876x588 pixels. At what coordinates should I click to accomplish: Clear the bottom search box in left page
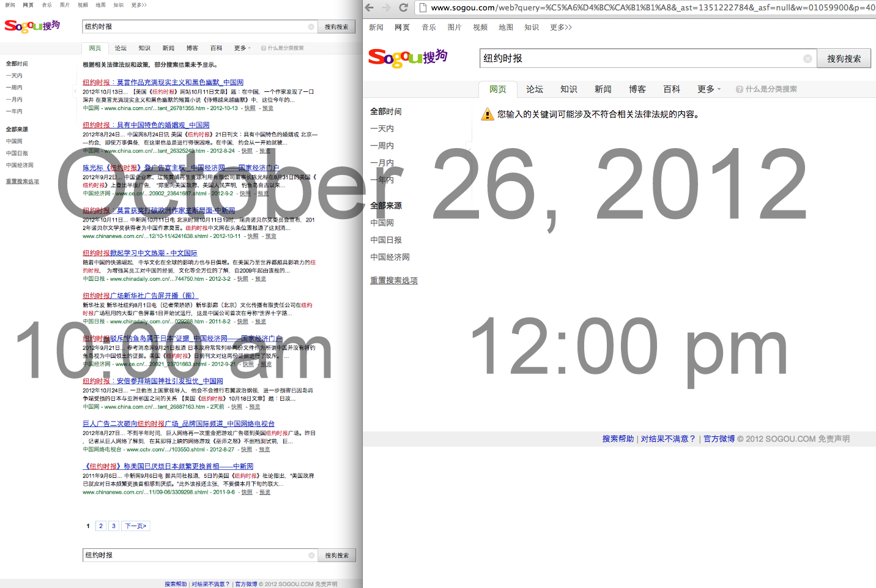(x=311, y=556)
